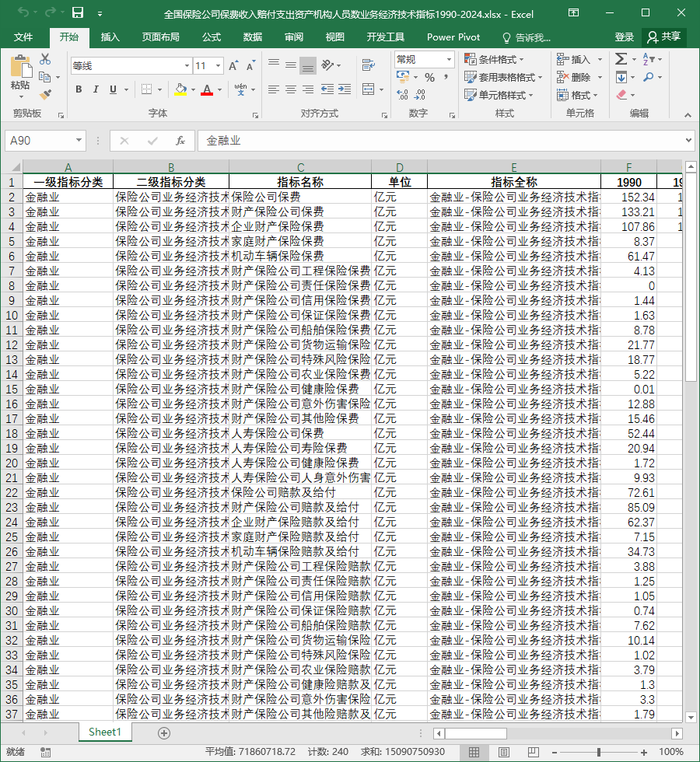Toggle Italic text formatting
This screenshot has height=762, width=700.
96,89
